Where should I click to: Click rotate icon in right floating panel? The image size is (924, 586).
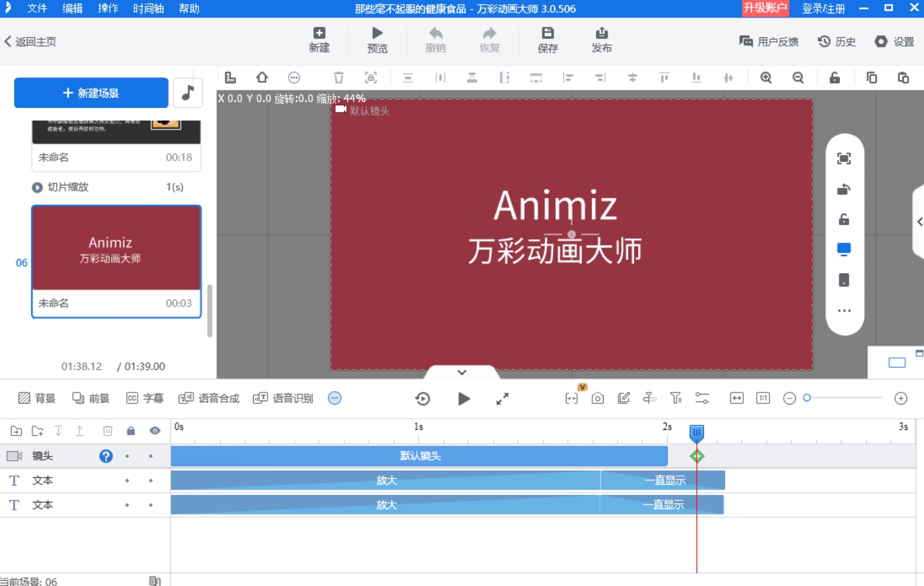coord(844,189)
